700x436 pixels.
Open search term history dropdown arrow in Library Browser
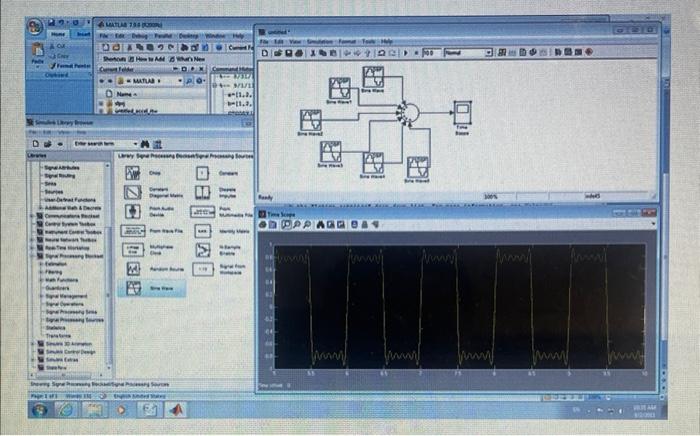tap(135, 144)
